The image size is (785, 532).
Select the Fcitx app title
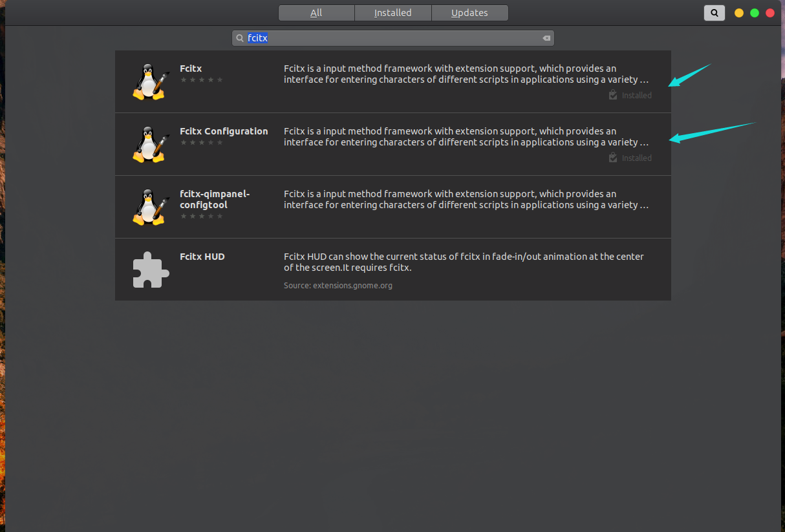pyautogui.click(x=191, y=69)
